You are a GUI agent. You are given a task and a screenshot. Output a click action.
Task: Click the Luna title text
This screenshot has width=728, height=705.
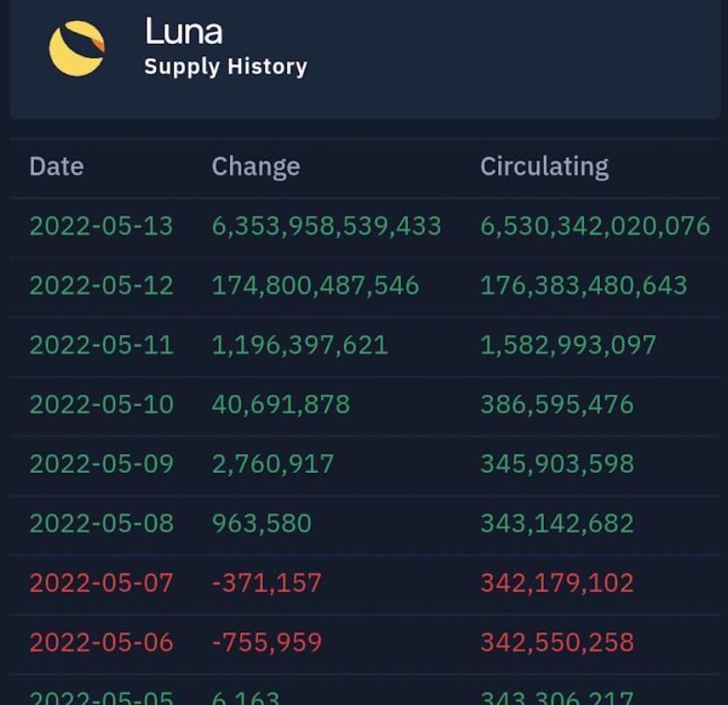pyautogui.click(x=183, y=32)
